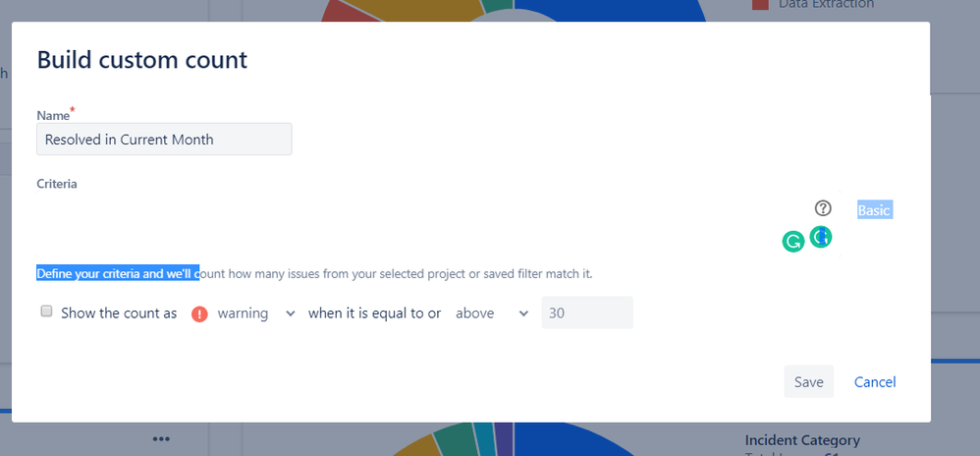Click the Incident Category chart title
This screenshot has height=456, width=980.
tap(802, 439)
